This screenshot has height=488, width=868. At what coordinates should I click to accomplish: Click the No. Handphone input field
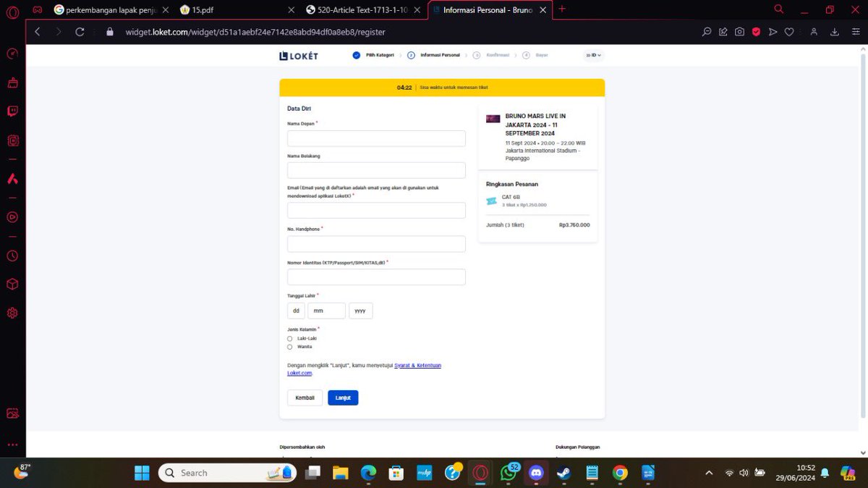(x=376, y=244)
